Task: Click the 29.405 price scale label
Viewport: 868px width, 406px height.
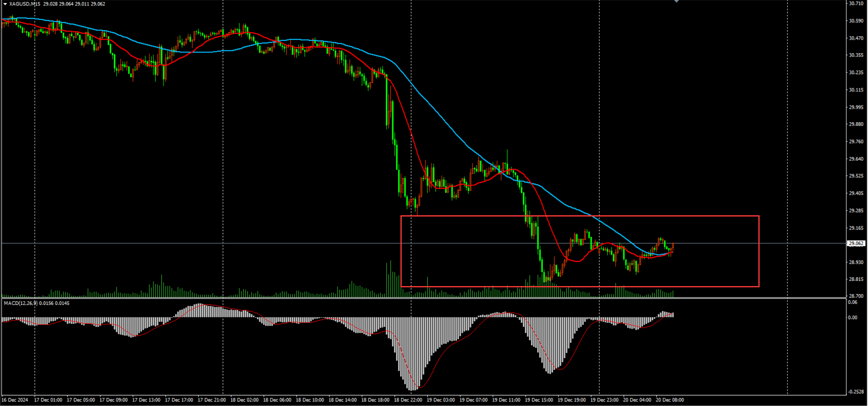Action: point(856,193)
